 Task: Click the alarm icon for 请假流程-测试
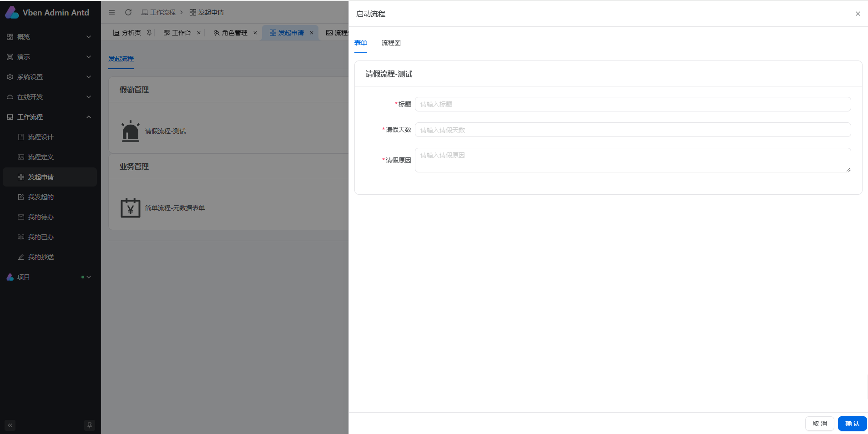(131, 131)
